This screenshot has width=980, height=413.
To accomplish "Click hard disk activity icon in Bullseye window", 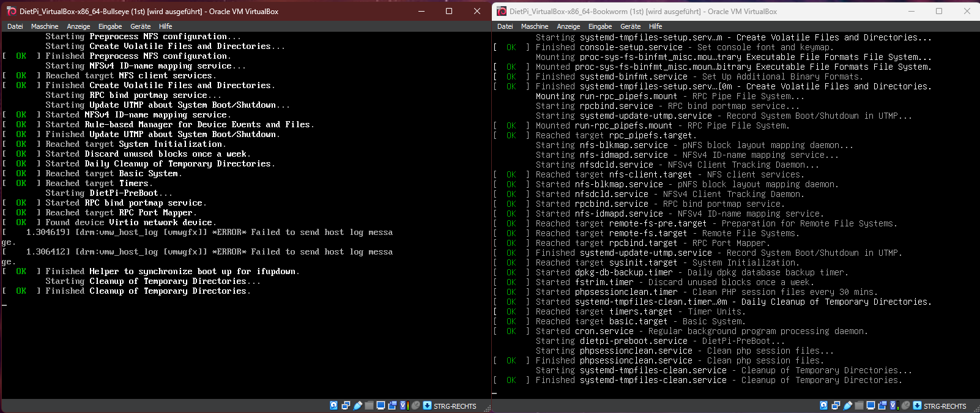I will tap(334, 405).
